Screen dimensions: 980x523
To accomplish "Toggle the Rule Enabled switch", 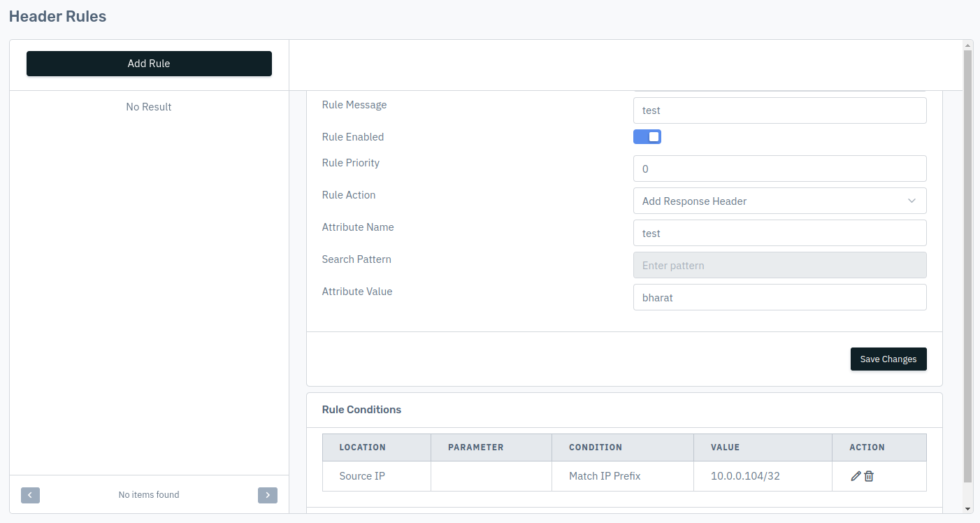I will click(x=647, y=137).
